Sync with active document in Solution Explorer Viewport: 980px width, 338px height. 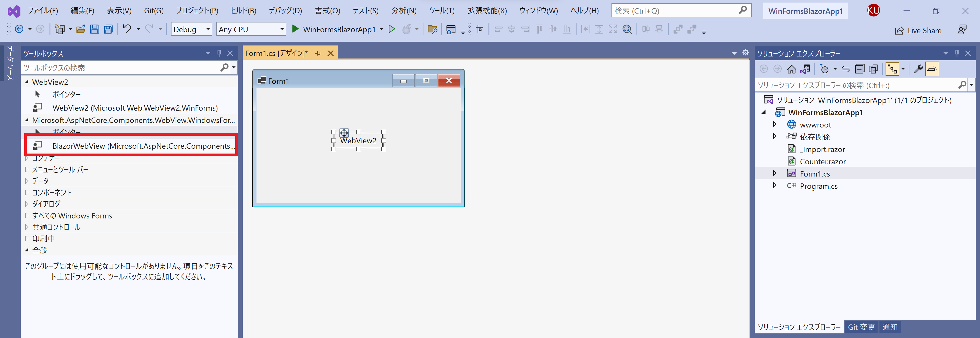tap(845, 69)
